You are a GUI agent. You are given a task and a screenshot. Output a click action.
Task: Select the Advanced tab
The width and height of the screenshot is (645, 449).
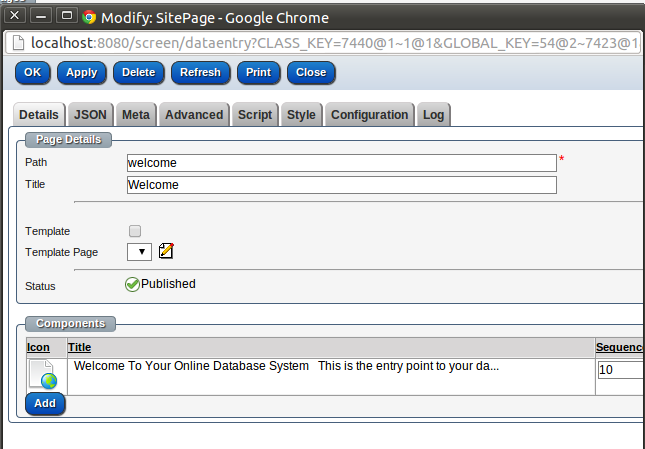(194, 115)
